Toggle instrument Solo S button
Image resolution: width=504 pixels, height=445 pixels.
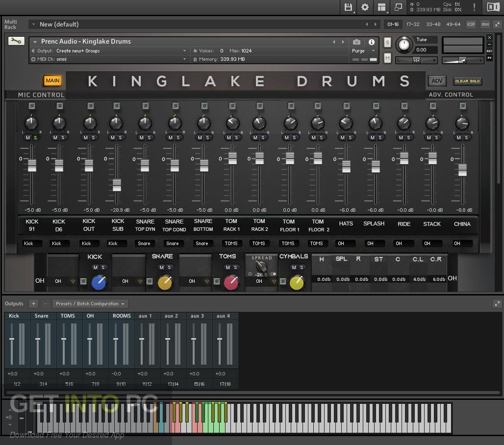(387, 43)
